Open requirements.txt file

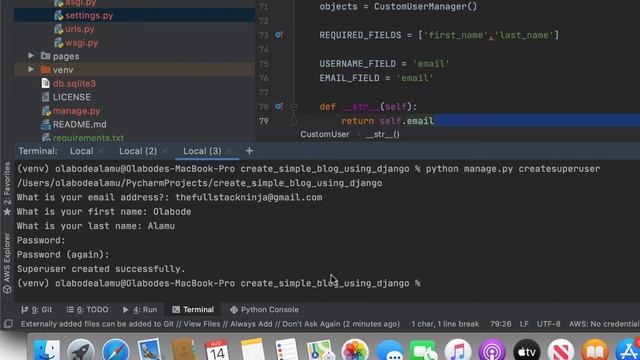(x=88, y=138)
